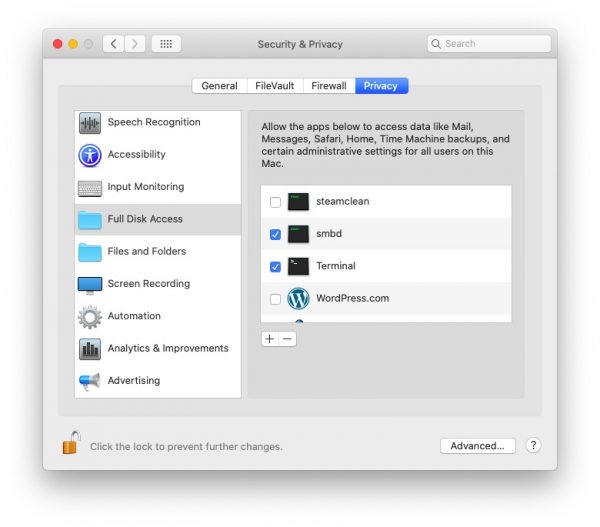
Task: Select the Accessibility icon in sidebar
Action: point(90,155)
